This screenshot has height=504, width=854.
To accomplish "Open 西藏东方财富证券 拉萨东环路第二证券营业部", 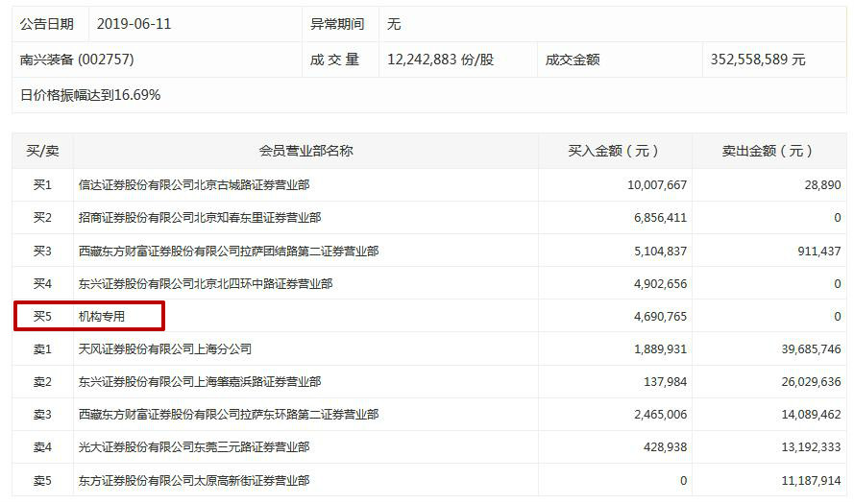I will click(x=229, y=415).
